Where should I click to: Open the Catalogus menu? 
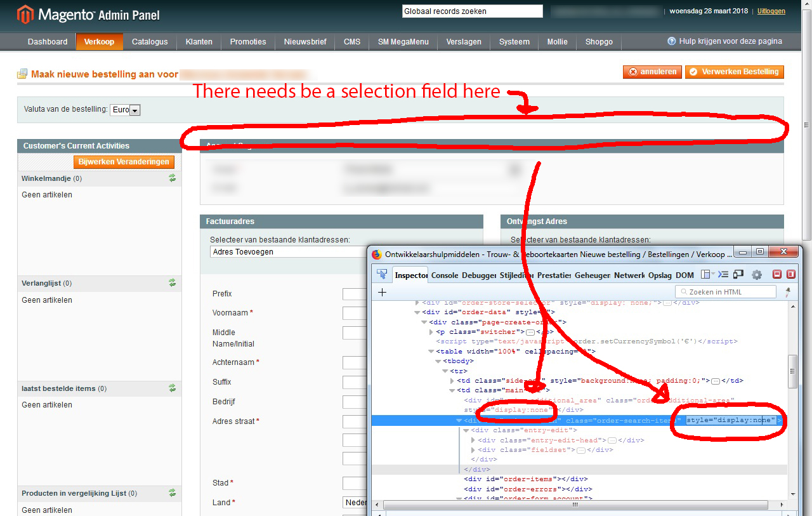[150, 42]
